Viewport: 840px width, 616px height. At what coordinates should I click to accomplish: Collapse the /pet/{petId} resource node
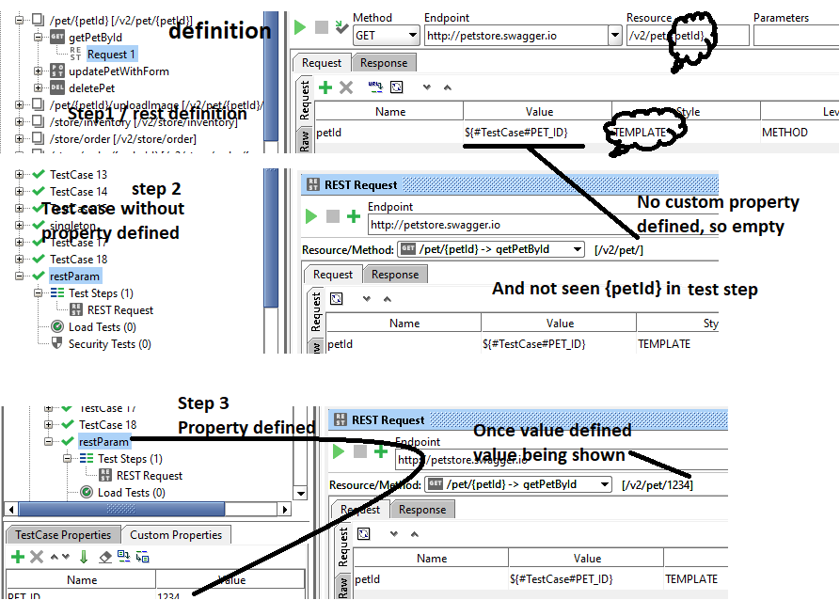tap(20, 21)
